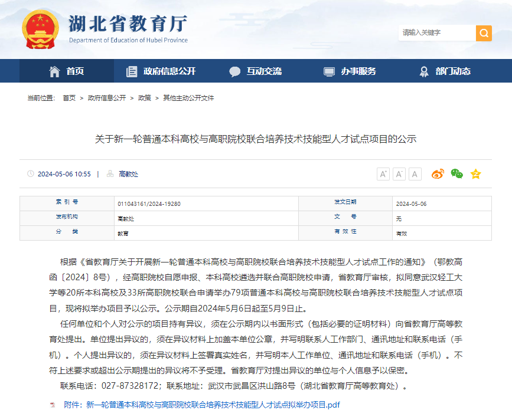Open 政府信息公开 navigation menu
Screen dimensions: 512x420
tap(161, 71)
